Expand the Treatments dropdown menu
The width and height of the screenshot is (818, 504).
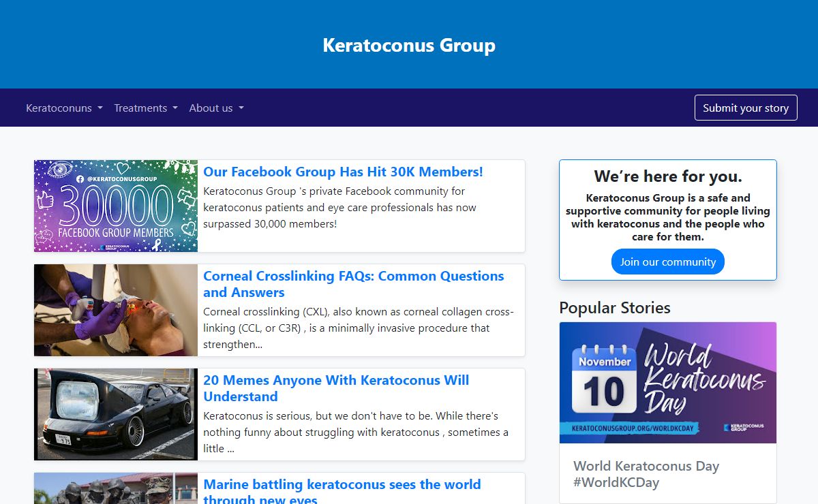(x=146, y=108)
